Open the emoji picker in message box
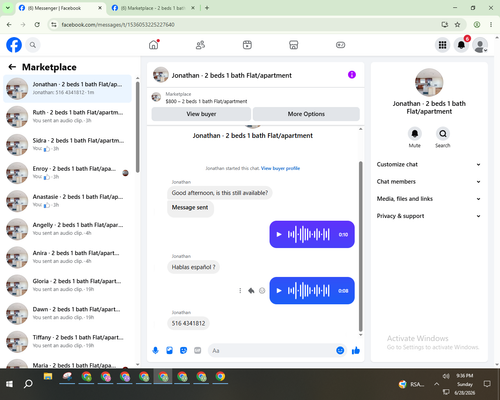The height and width of the screenshot is (400, 500). (x=340, y=350)
